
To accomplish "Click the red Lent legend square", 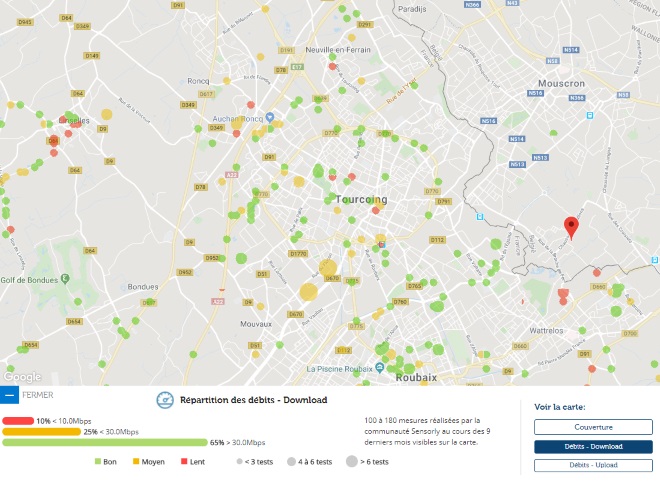I will click(185, 462).
